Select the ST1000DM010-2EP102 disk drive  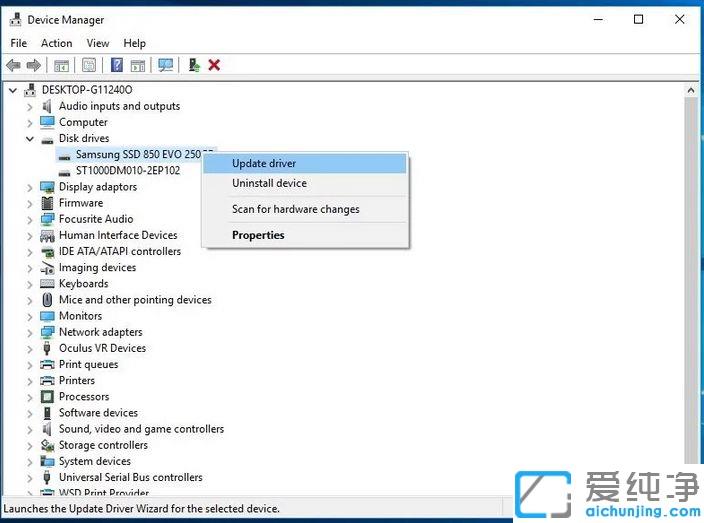(x=127, y=170)
